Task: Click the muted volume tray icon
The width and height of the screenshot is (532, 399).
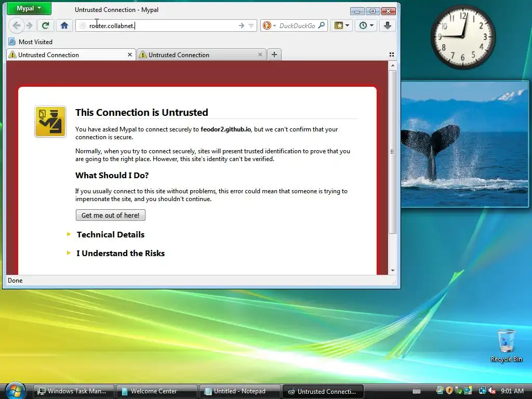Action: [492, 391]
